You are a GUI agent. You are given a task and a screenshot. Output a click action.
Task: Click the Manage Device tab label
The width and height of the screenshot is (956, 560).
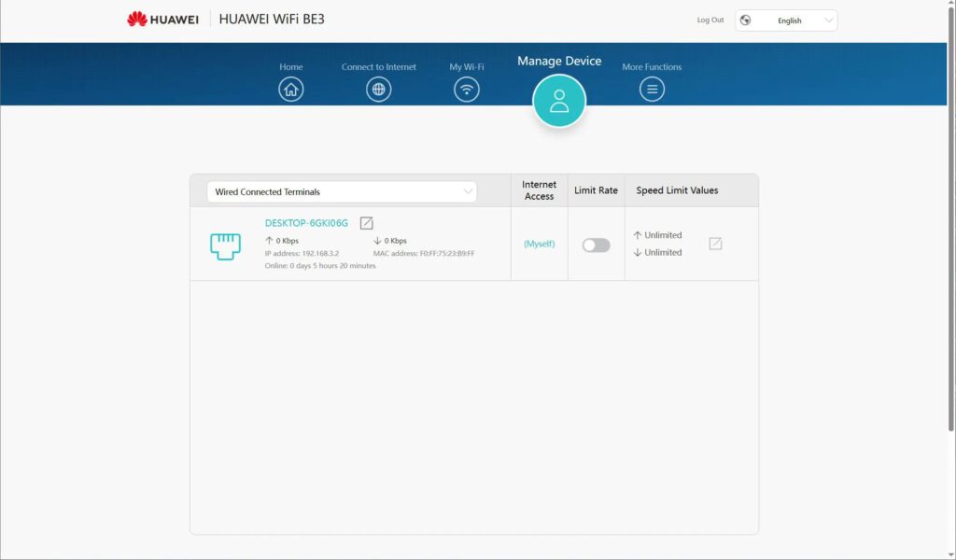(x=559, y=61)
